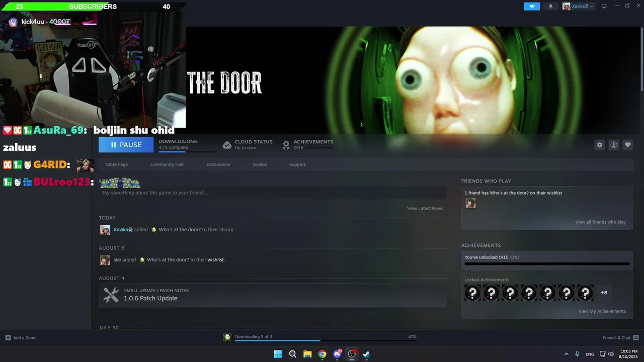Open the notifications bell

550,7
